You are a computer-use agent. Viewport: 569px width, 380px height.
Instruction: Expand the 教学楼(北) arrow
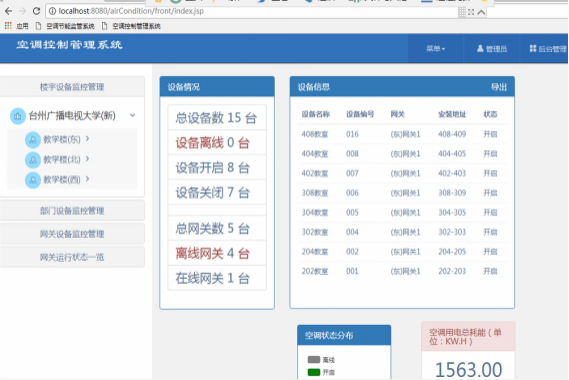(x=87, y=159)
